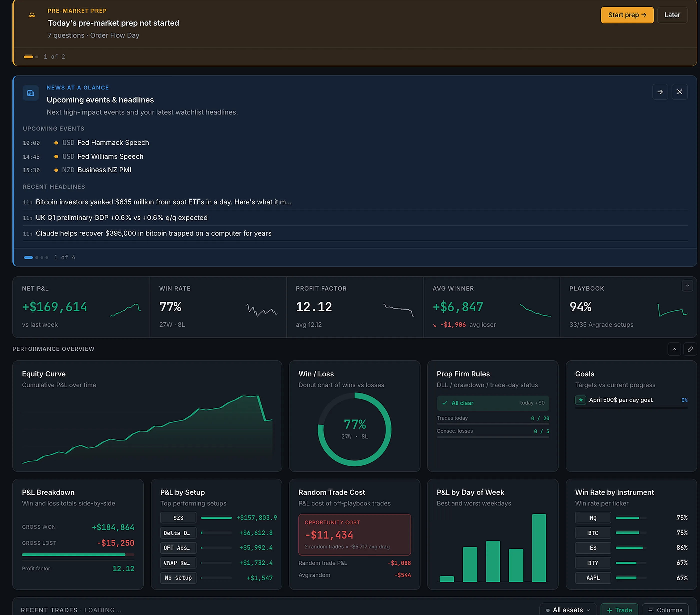Click the 33/35 A-grade setups text

(x=601, y=325)
